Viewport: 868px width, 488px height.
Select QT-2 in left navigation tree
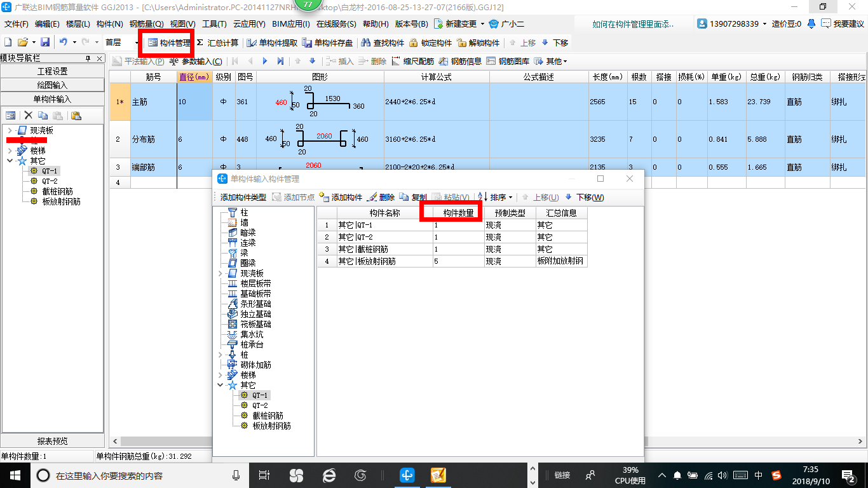(x=50, y=181)
